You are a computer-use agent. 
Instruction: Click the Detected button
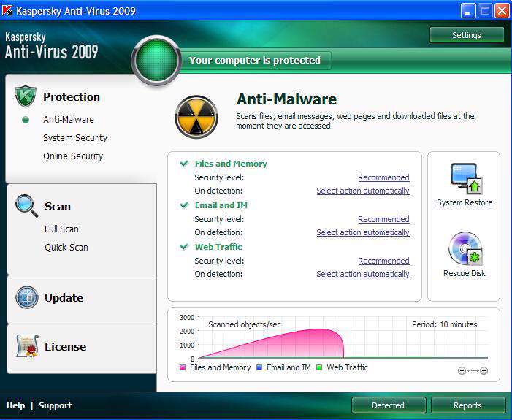(389, 405)
